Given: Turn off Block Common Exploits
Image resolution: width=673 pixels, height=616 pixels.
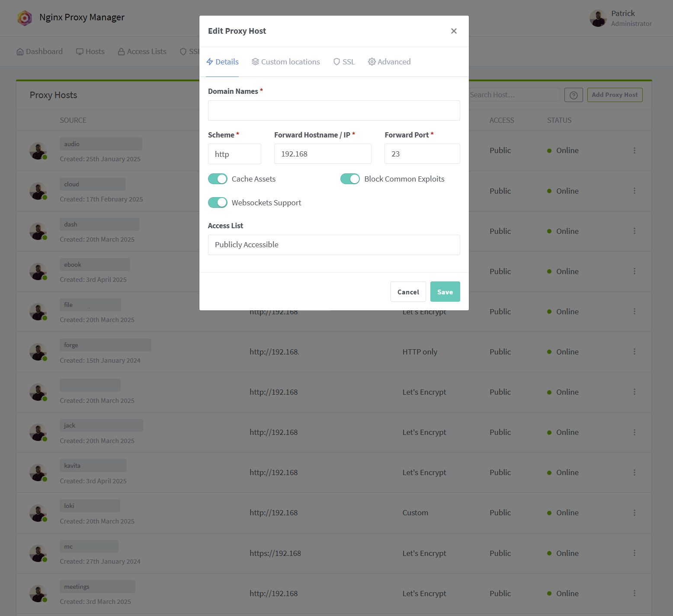Looking at the screenshot, I should (350, 179).
